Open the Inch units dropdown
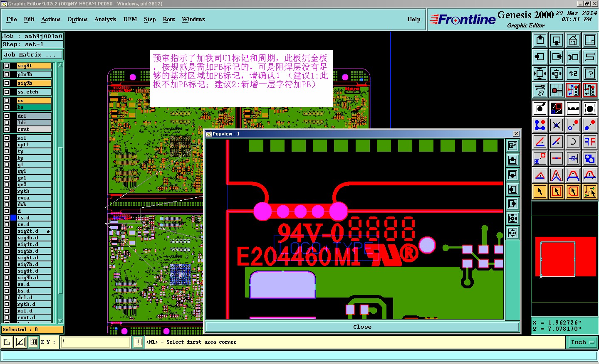This screenshot has width=599, height=364. point(582,342)
